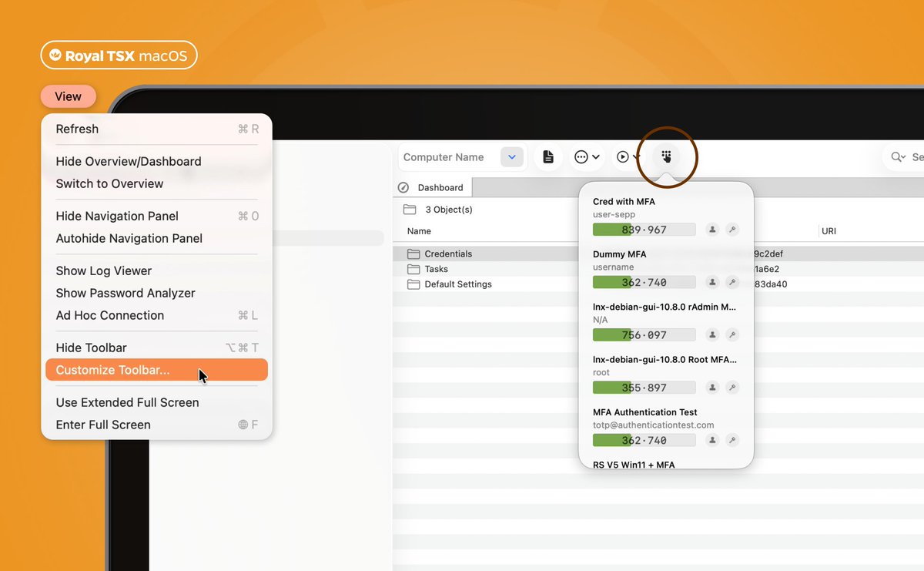Copy password key for Cred with MFA
The width and height of the screenshot is (924, 571).
(732, 230)
